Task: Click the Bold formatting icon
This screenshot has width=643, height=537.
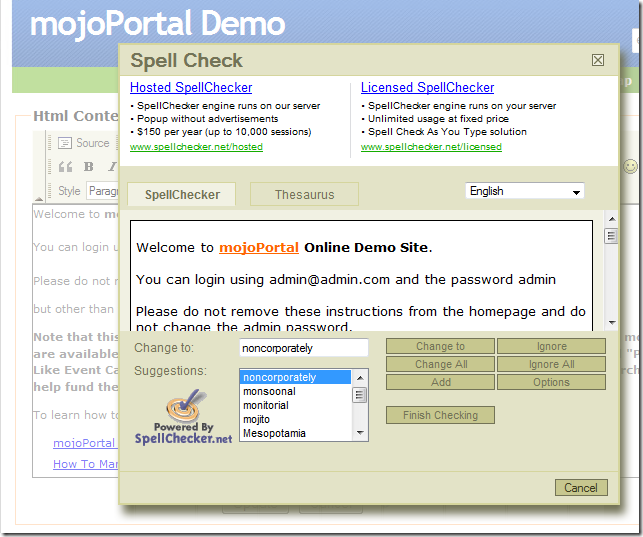Action: 88,167
